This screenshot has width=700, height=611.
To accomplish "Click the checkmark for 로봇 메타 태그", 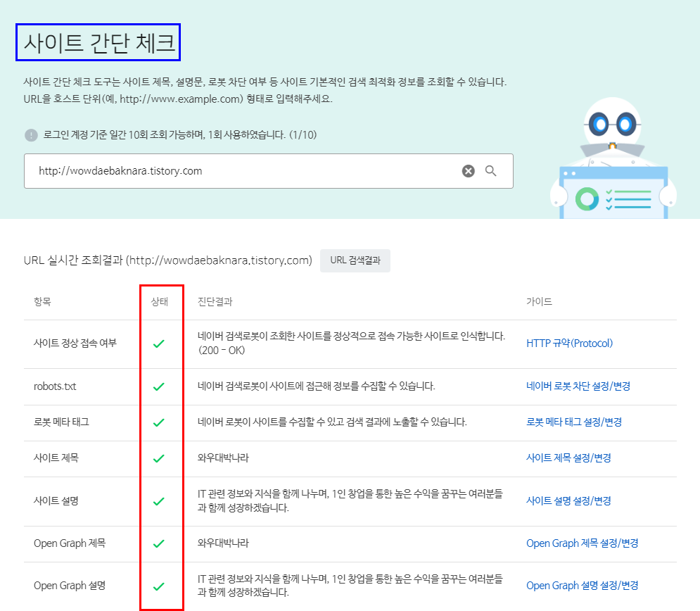I will (158, 422).
